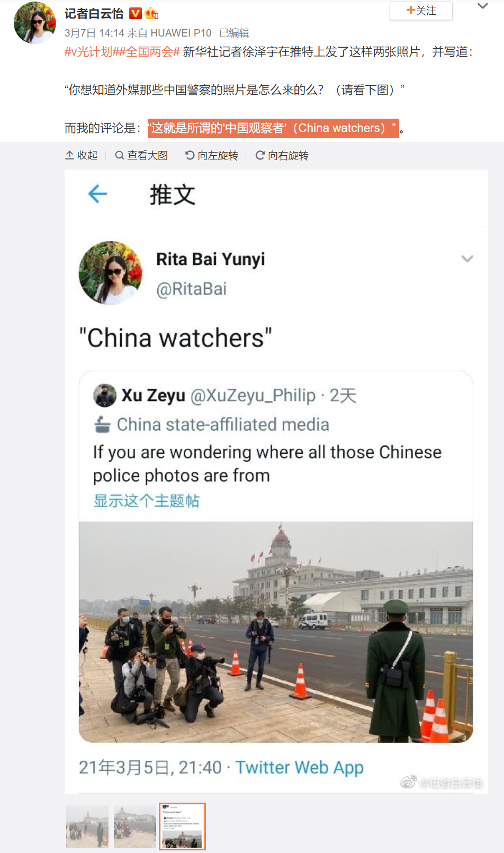
Task: Open the #全国两会# hashtag topic
Action: pos(147,52)
